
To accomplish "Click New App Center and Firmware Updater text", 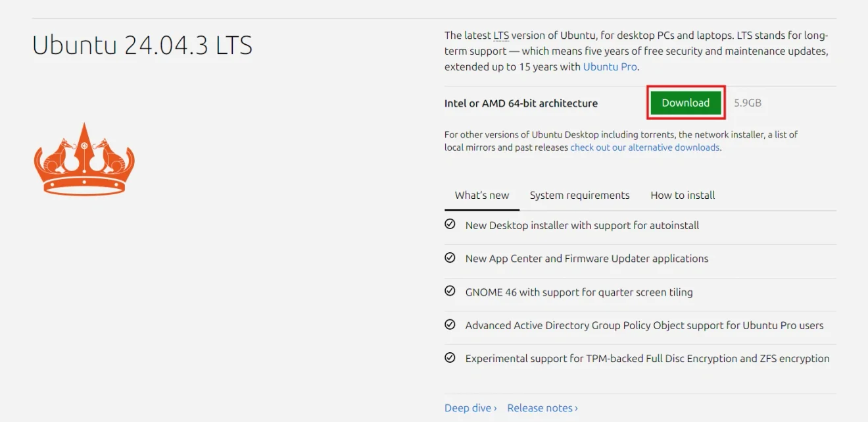I will 587,259.
